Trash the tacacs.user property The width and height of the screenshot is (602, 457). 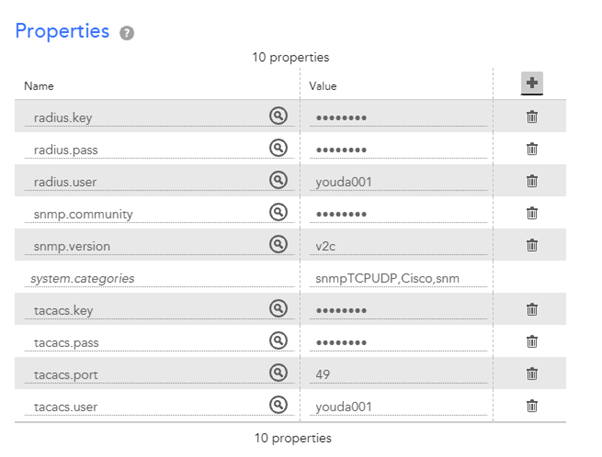[x=532, y=405]
